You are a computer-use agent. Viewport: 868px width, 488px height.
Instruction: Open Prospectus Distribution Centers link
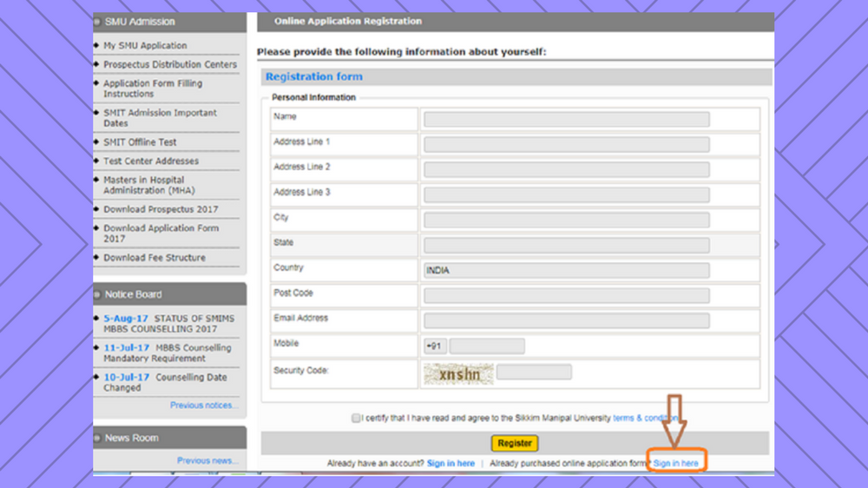pyautogui.click(x=170, y=64)
